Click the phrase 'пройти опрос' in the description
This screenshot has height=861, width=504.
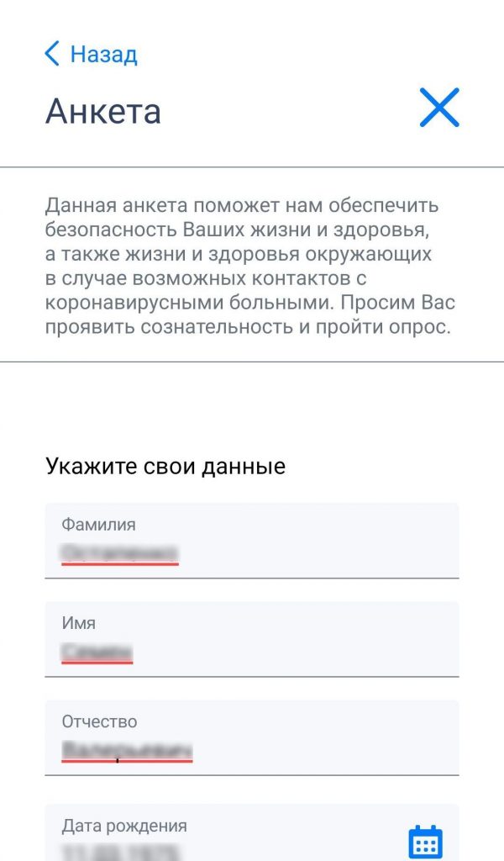(x=381, y=327)
